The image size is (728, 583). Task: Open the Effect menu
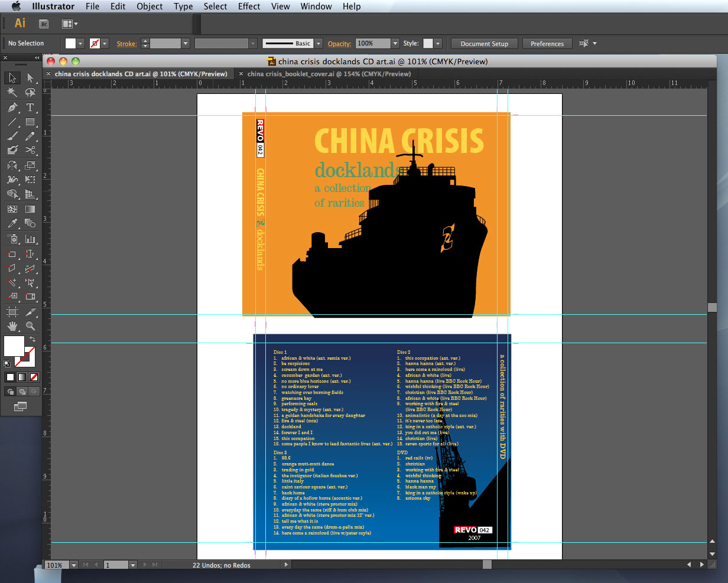[x=249, y=6]
